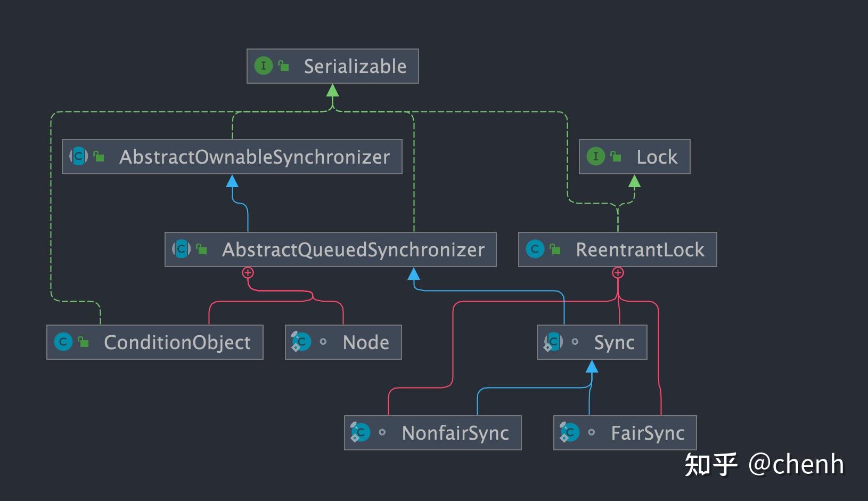Screen dimensions: 868x501
Task: Click the package-private dot icon beside FairSync
Action: tap(592, 433)
